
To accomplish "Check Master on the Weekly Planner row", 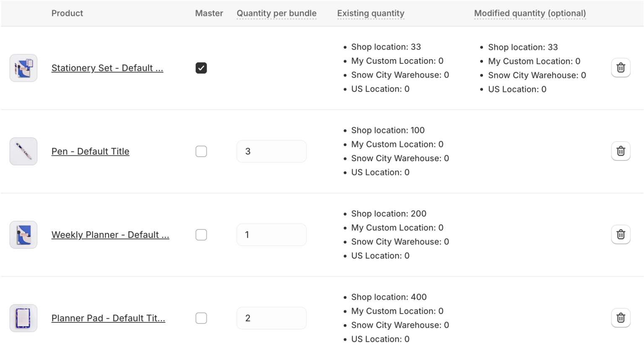I will tap(201, 235).
